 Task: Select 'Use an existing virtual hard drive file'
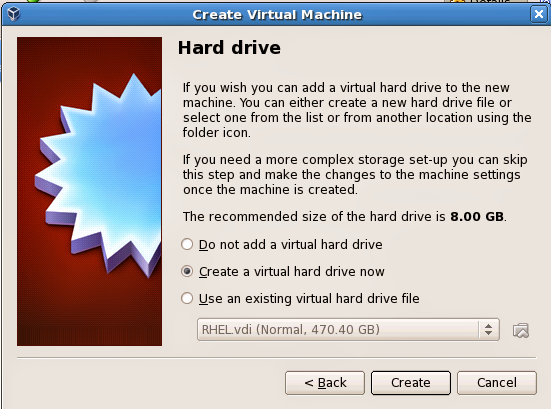click(187, 298)
